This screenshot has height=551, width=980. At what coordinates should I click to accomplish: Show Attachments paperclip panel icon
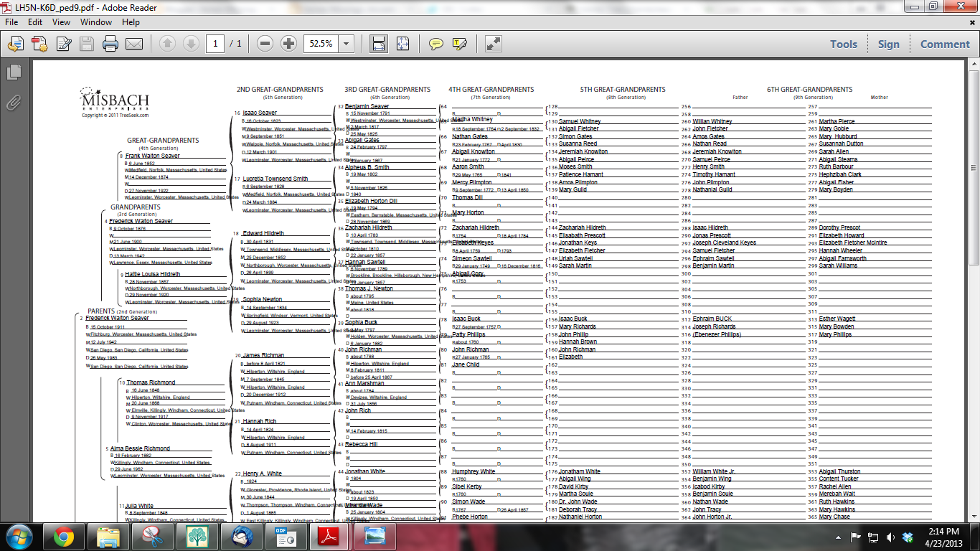(14, 103)
